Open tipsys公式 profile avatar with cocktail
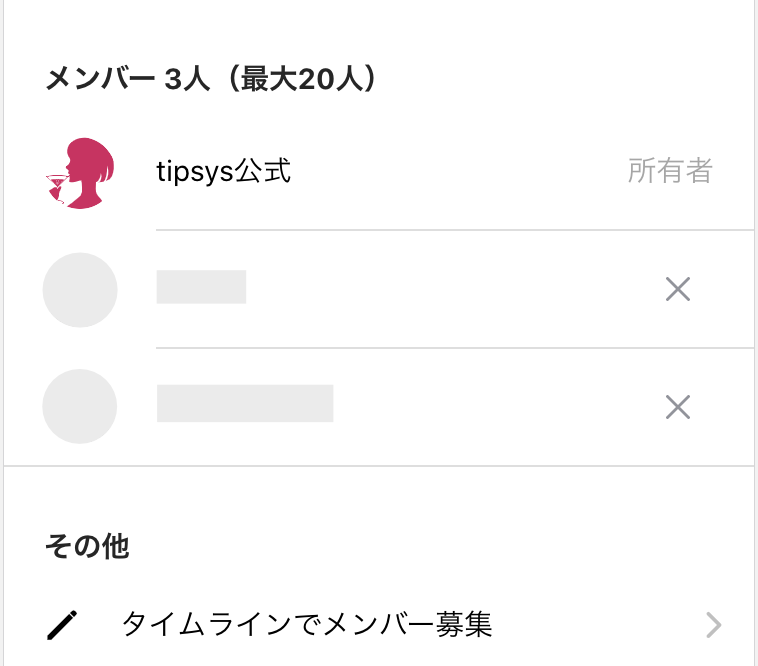Image resolution: width=758 pixels, height=666 pixels. click(80, 173)
